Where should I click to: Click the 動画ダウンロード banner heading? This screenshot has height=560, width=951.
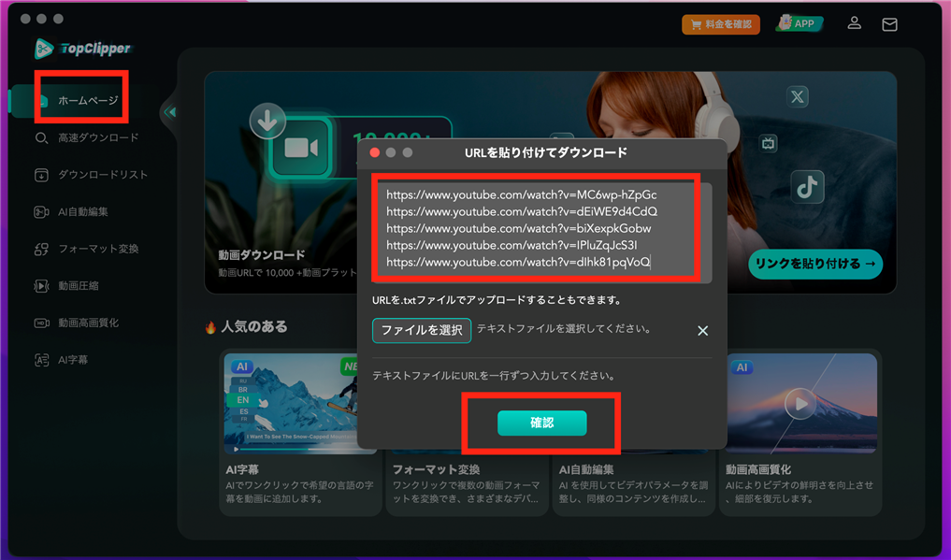click(x=262, y=255)
